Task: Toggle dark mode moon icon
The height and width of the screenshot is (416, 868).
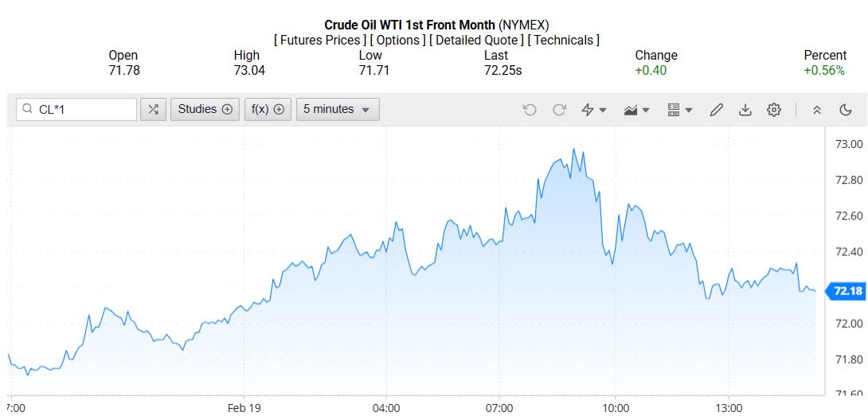Action: (x=846, y=110)
